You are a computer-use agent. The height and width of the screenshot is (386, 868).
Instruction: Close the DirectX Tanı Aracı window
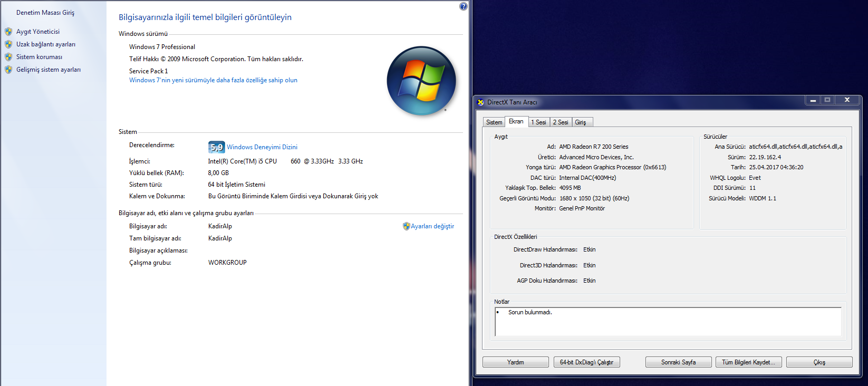click(x=847, y=100)
